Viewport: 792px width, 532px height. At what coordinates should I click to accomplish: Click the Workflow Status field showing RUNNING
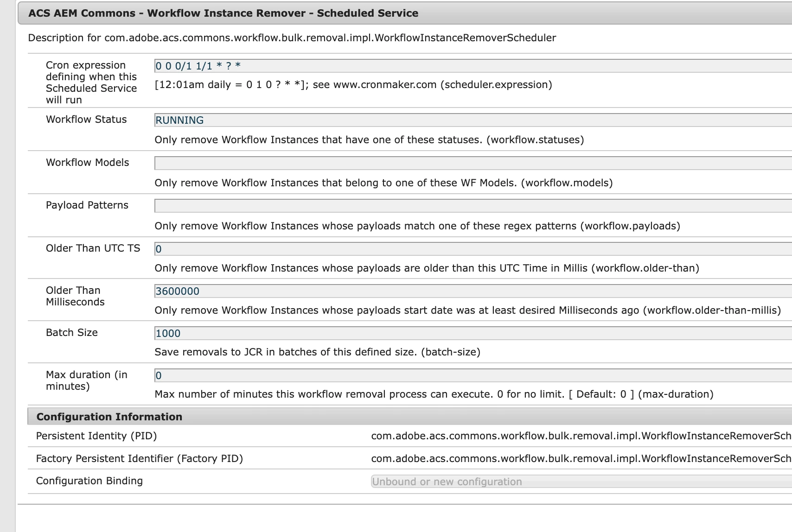[x=473, y=120]
